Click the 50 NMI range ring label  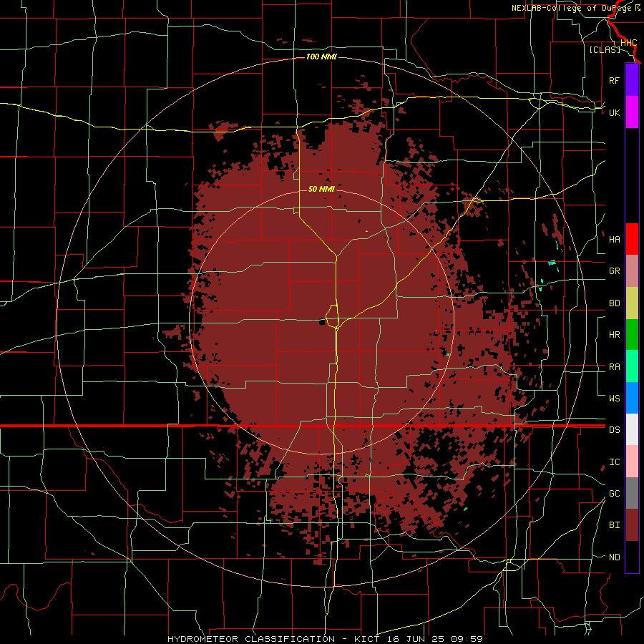tap(321, 189)
